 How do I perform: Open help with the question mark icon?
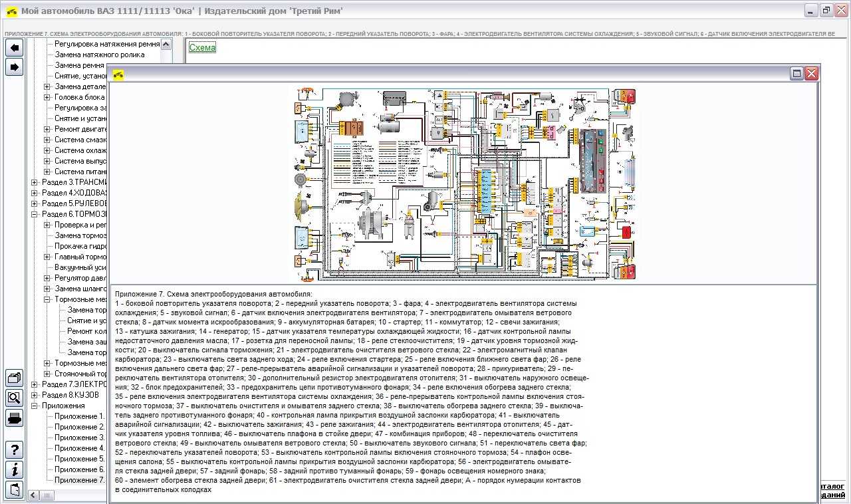pyautogui.click(x=14, y=449)
